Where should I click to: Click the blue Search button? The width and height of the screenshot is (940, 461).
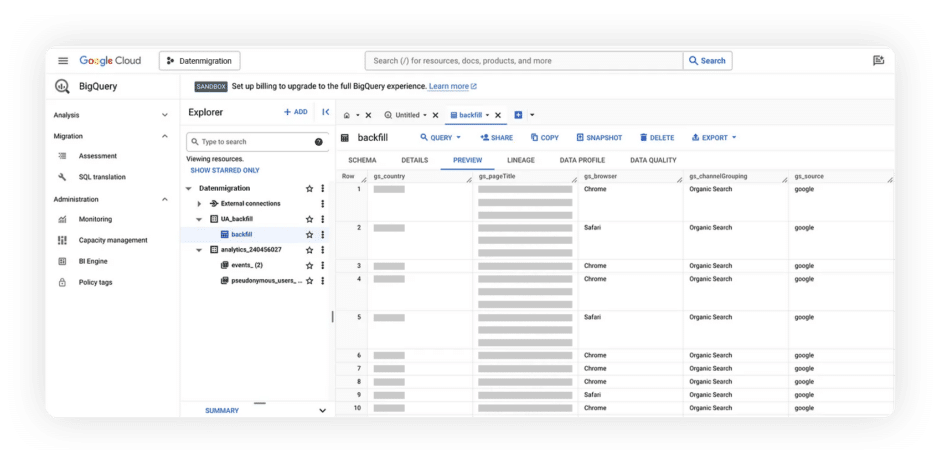point(707,61)
